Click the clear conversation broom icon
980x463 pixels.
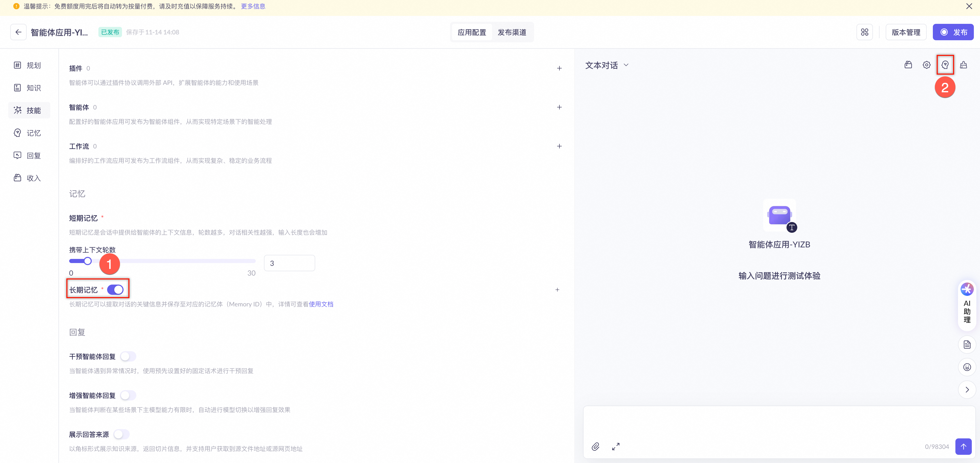[x=963, y=65]
